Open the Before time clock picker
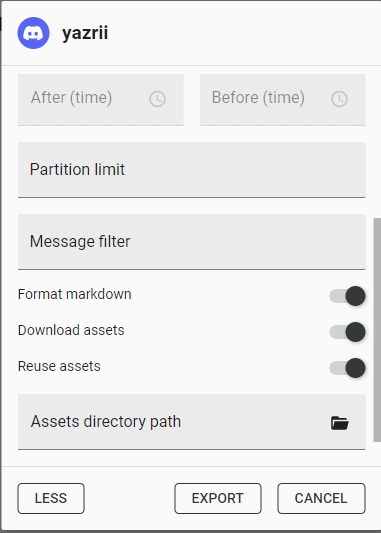 (340, 99)
